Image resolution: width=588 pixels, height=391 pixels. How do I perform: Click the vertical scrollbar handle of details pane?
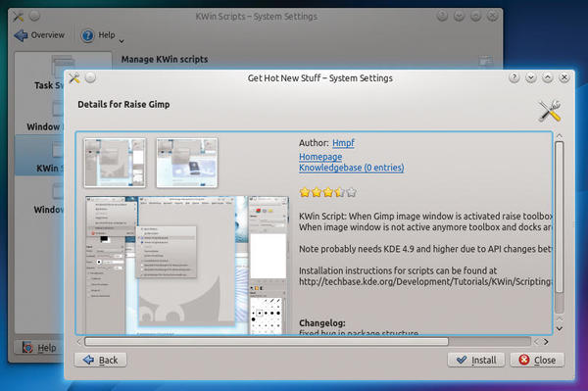point(560,217)
